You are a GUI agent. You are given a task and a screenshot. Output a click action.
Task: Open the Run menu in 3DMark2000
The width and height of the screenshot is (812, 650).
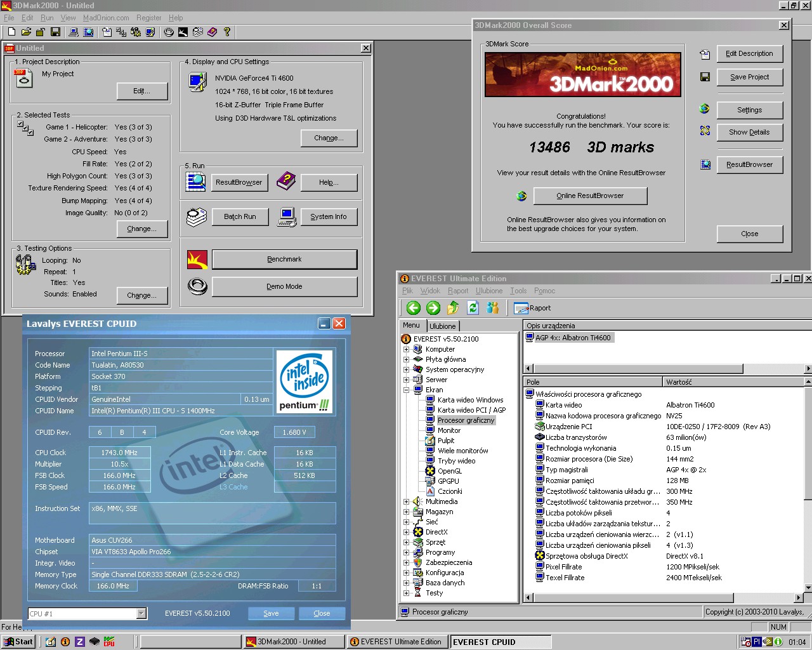[x=47, y=18]
